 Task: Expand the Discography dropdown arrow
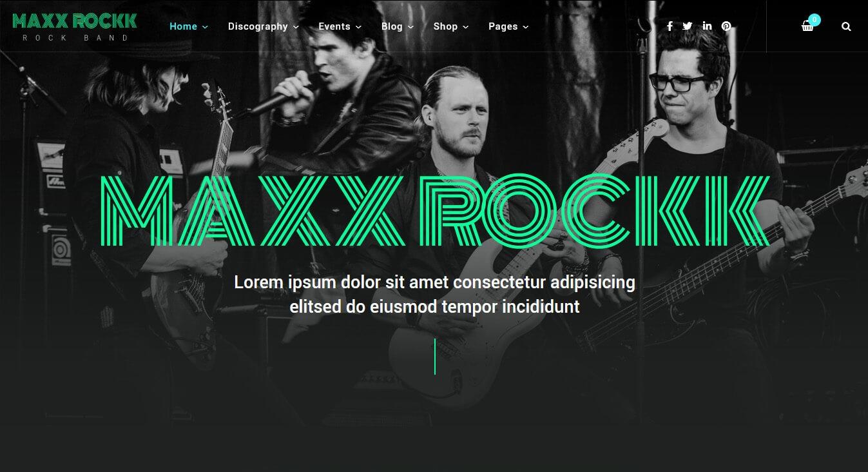296,27
